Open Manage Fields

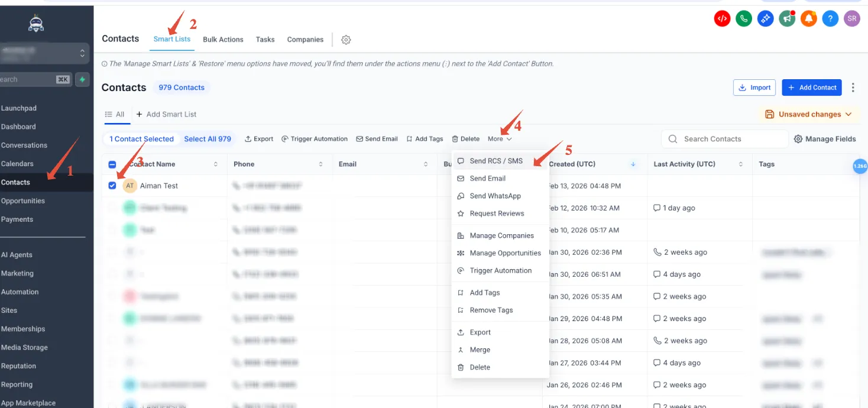coord(825,139)
